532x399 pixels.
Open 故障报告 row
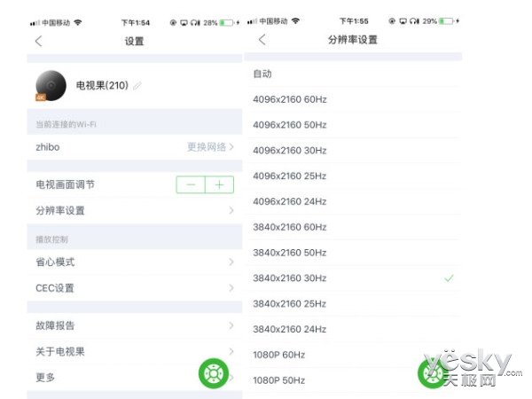pyautogui.click(x=135, y=325)
